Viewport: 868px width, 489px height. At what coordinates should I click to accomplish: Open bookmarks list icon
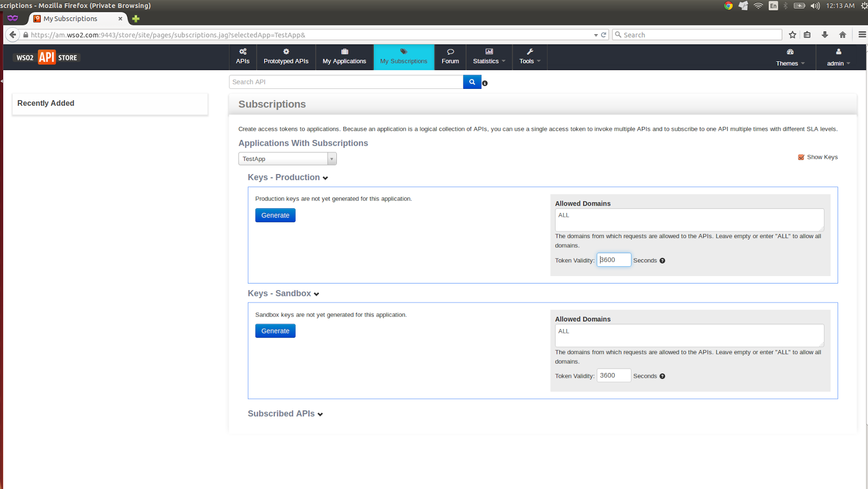tap(807, 35)
